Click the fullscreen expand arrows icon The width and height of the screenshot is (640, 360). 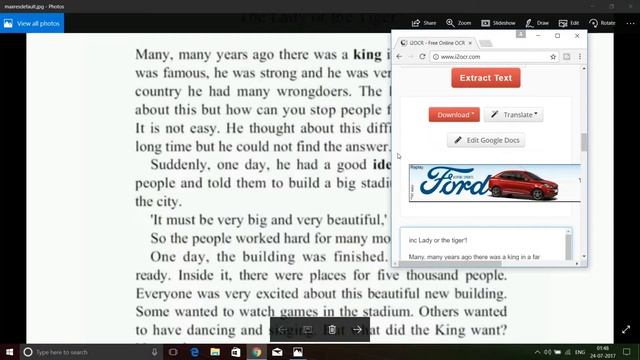626,330
